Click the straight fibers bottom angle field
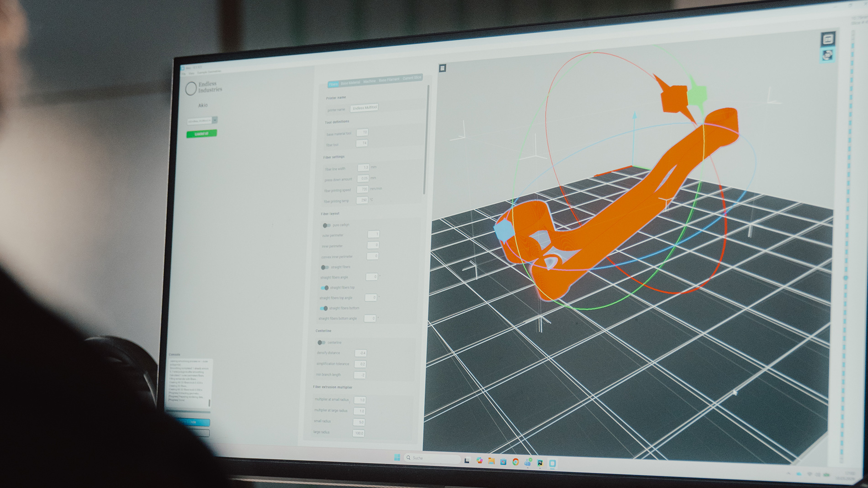This screenshot has width=868, height=488. point(370,318)
